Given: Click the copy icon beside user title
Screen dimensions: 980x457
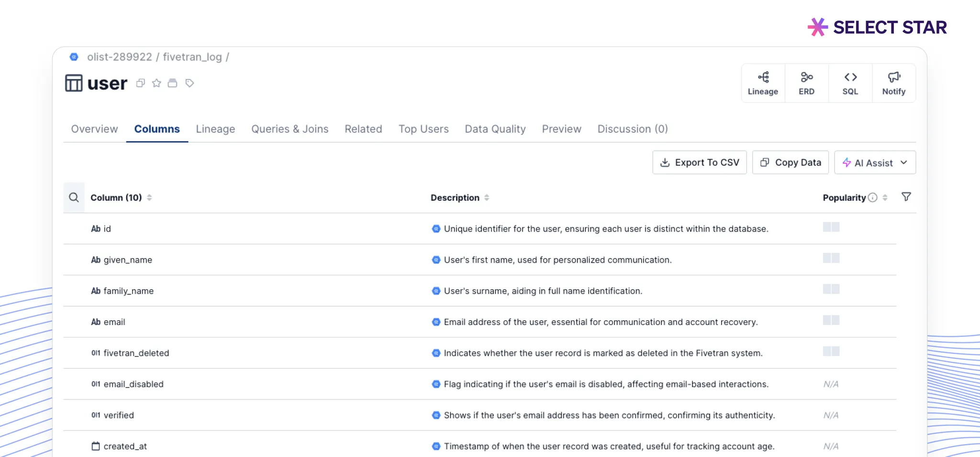Looking at the screenshot, I should [140, 83].
